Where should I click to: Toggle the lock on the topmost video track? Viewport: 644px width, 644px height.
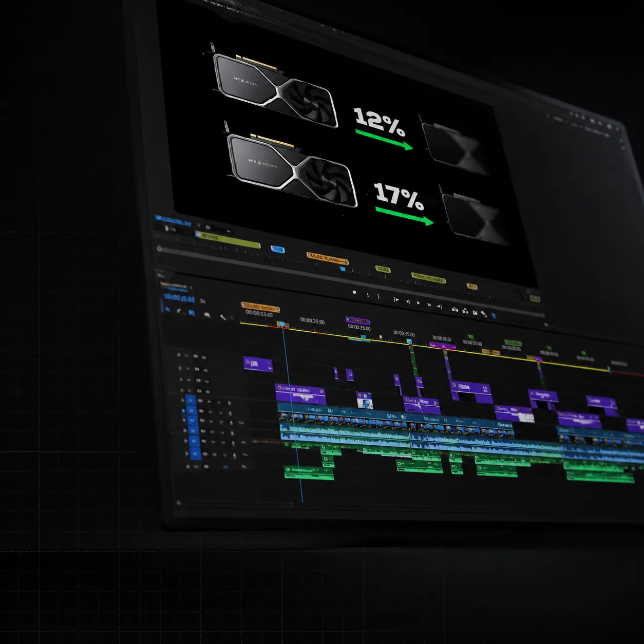click(179, 354)
